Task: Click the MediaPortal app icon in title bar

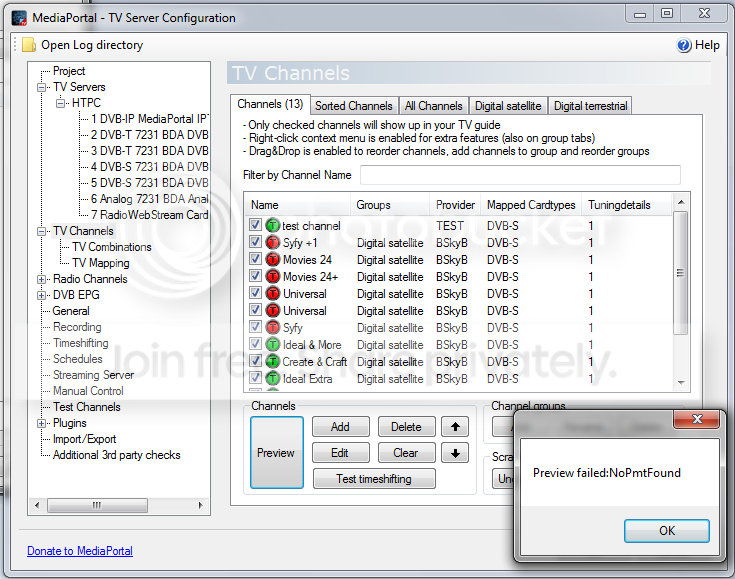Action: pyautogui.click(x=20, y=18)
